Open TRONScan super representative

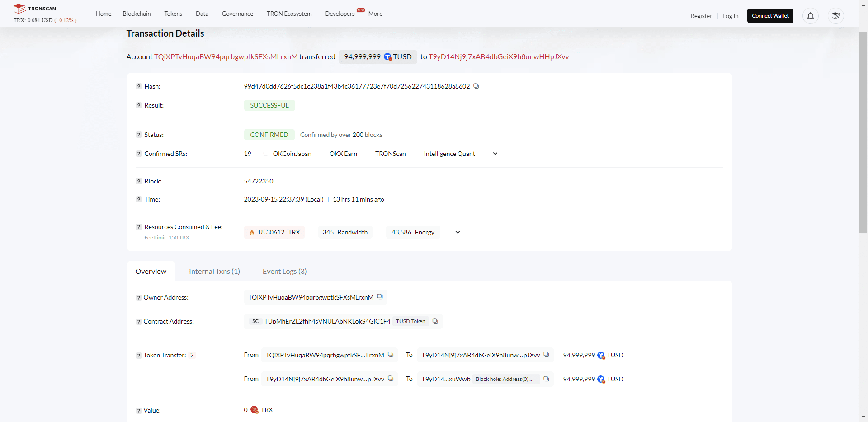click(x=391, y=154)
